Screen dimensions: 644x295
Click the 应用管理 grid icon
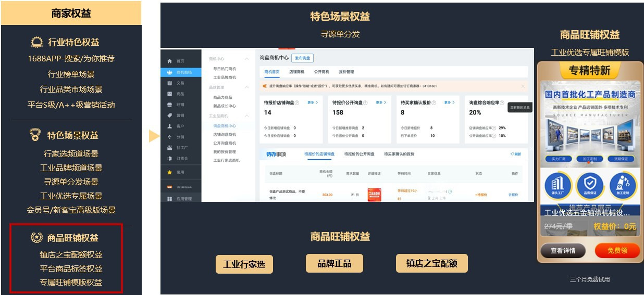tap(169, 199)
